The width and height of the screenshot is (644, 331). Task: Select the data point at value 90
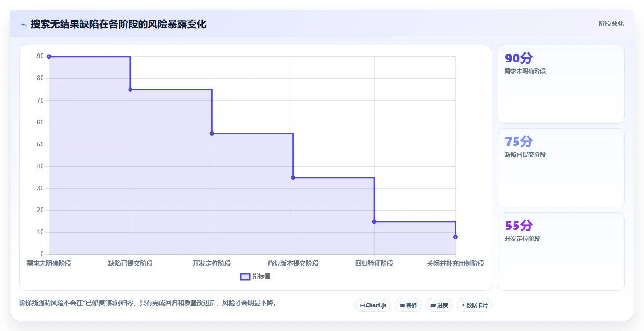click(x=49, y=57)
